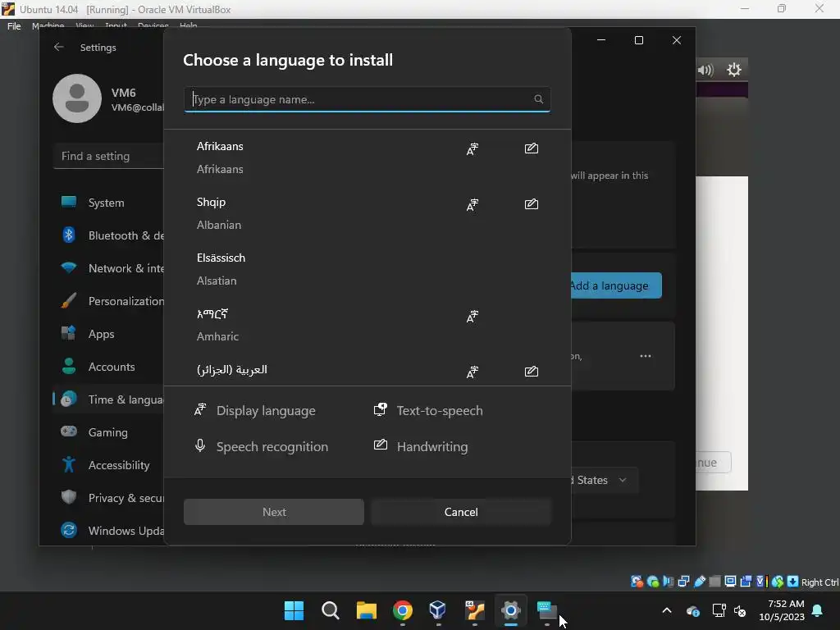Click Arabic row display language icon
840x630 pixels.
(x=472, y=372)
